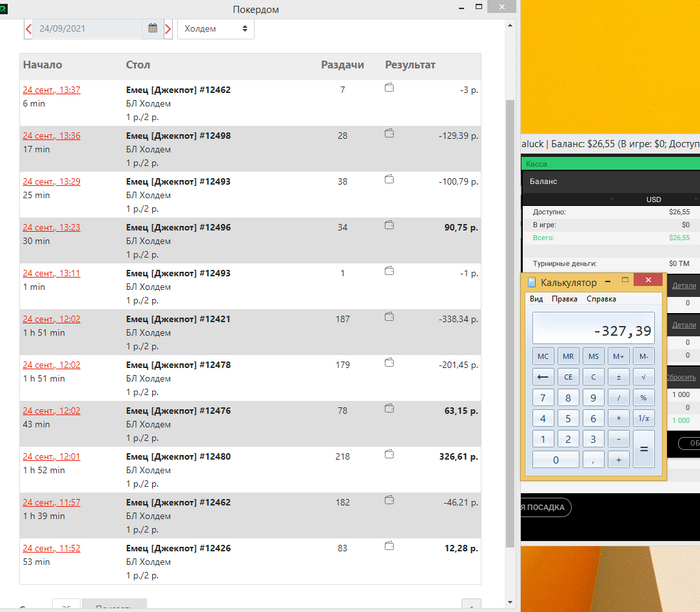The height and width of the screenshot is (612, 700).
Task: Click the Результат column header
Action: [x=410, y=65]
